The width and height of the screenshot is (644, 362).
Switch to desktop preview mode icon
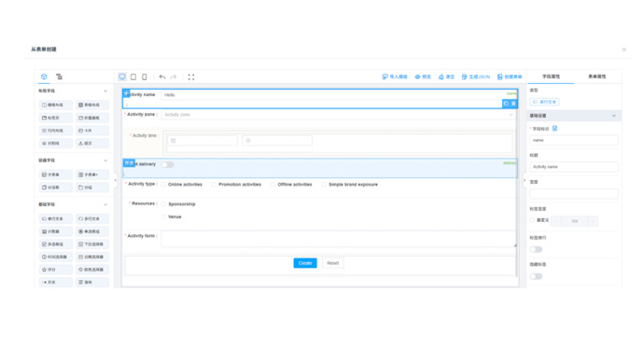click(122, 77)
